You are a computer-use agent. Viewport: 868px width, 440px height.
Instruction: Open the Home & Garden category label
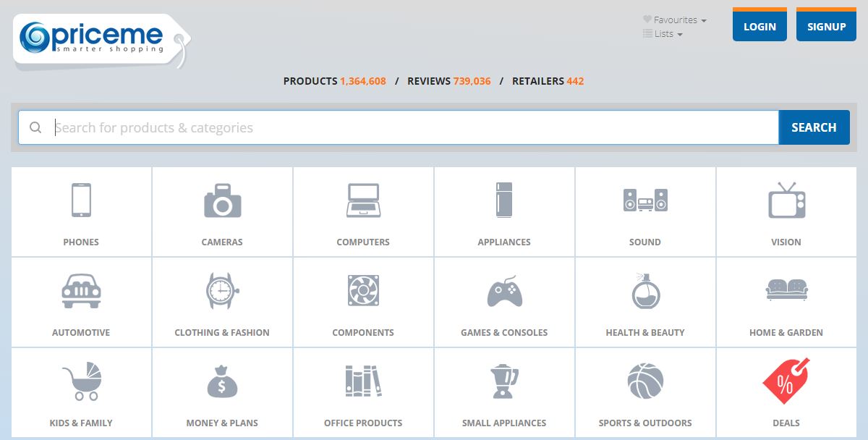786,333
